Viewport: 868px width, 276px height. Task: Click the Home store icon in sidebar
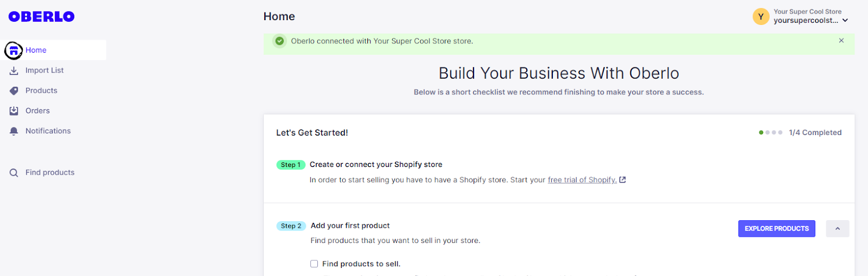pos(14,50)
